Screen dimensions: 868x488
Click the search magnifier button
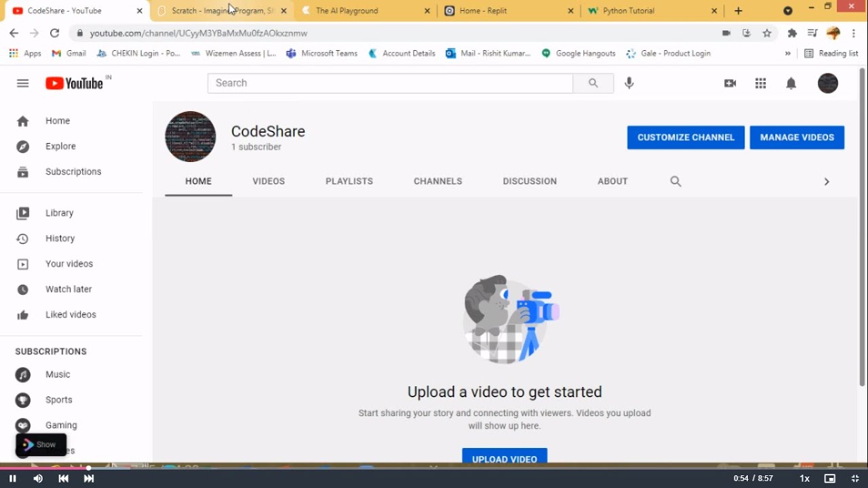pyautogui.click(x=593, y=83)
